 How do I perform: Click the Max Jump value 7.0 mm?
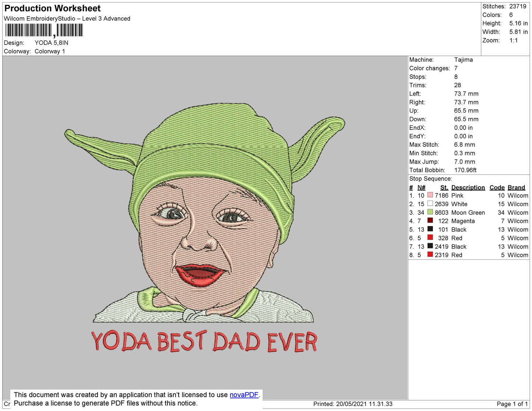coord(465,162)
